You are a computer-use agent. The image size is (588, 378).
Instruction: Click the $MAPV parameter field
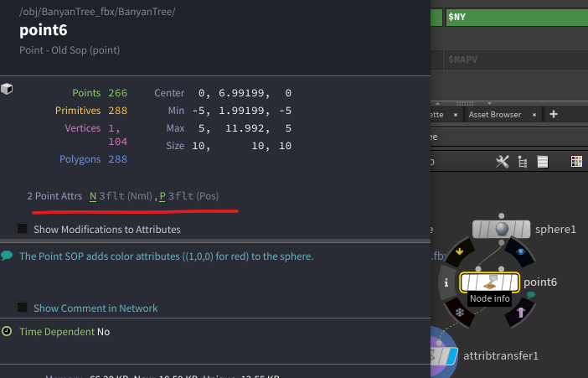point(517,60)
